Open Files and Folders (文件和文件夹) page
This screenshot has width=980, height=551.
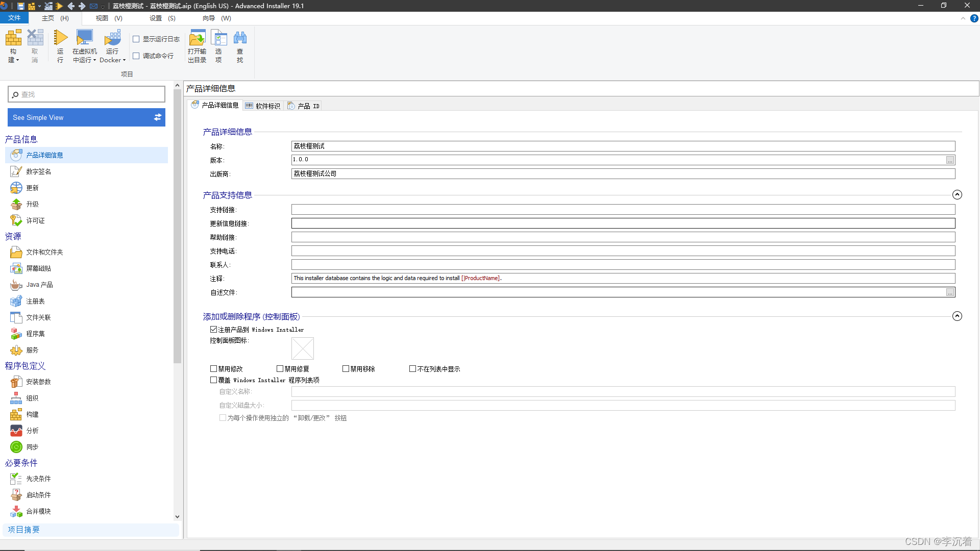(x=44, y=252)
